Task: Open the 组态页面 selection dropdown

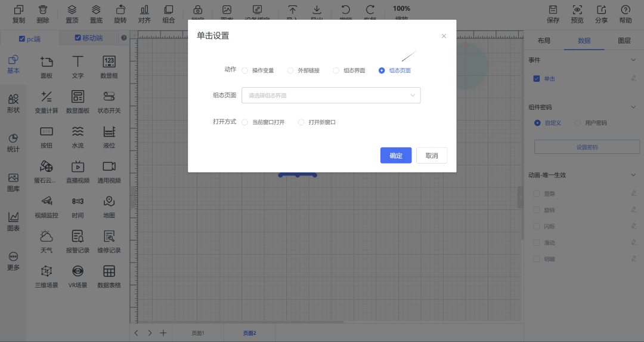Action: click(x=331, y=95)
